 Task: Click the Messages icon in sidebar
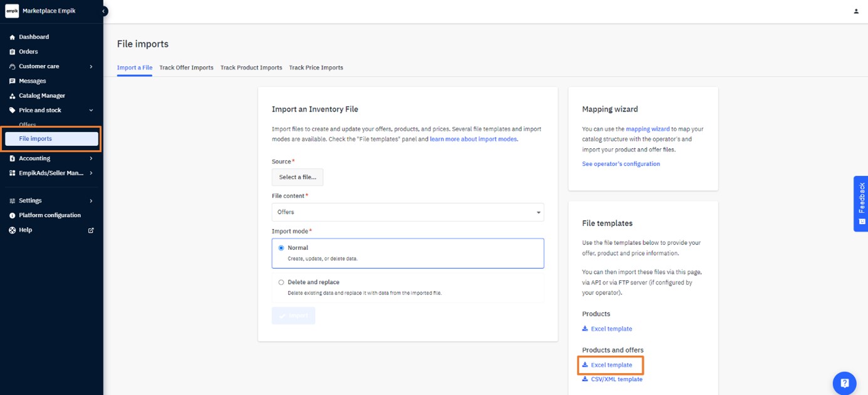point(13,81)
